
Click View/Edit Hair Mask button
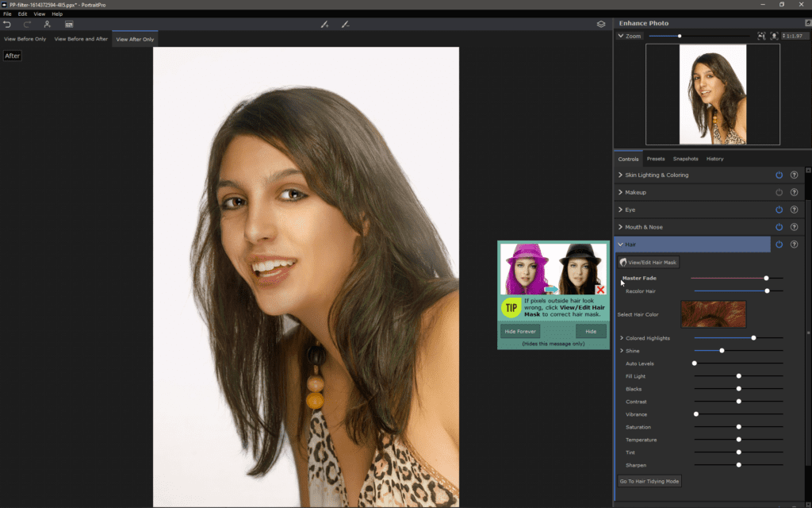click(649, 262)
